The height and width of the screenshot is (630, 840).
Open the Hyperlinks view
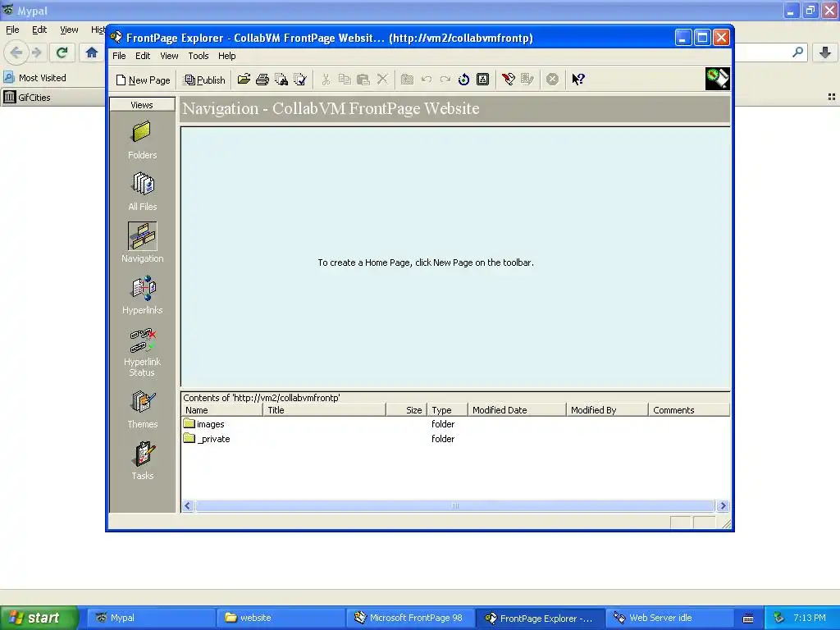142,294
